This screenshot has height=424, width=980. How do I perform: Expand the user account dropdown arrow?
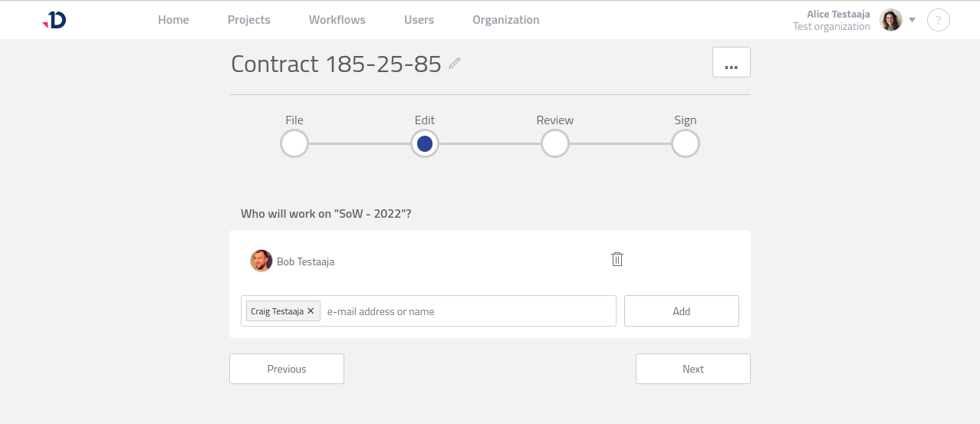[x=913, y=20]
